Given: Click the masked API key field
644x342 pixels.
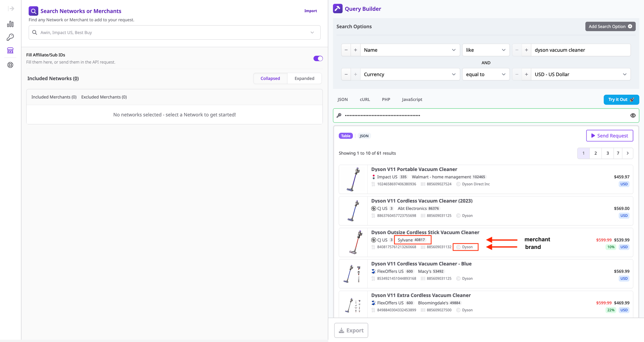Looking at the screenshot, I should tap(486, 115).
